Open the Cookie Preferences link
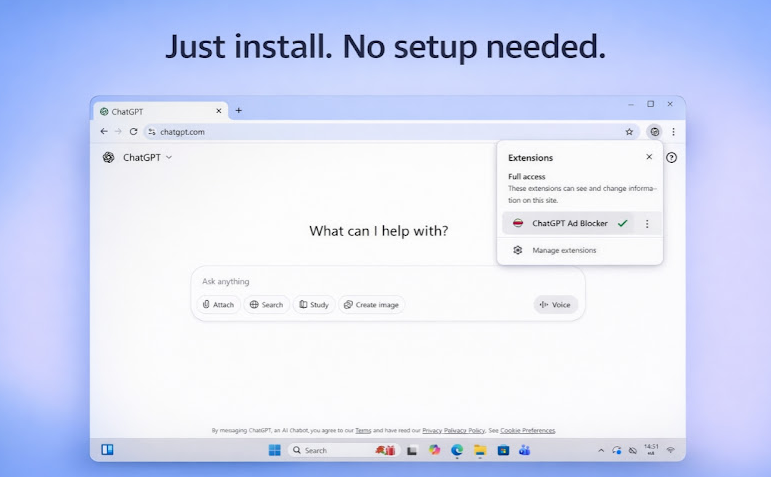The height and width of the screenshot is (477, 771). pyautogui.click(x=528, y=430)
